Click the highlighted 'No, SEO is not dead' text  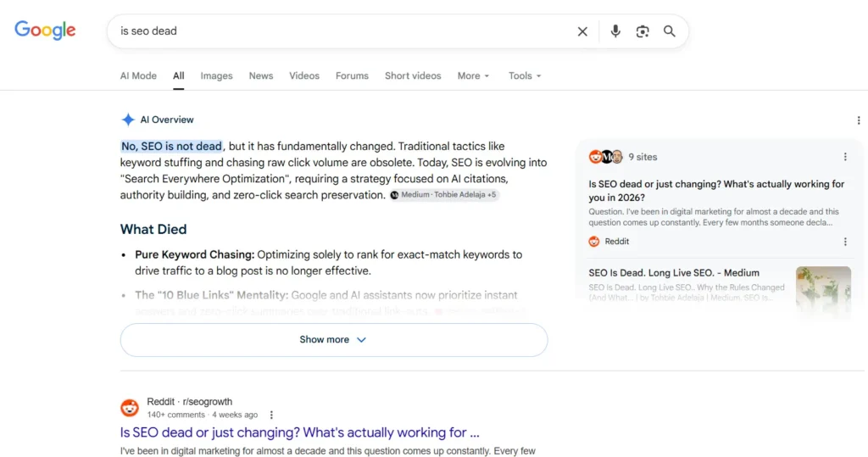[x=171, y=146]
